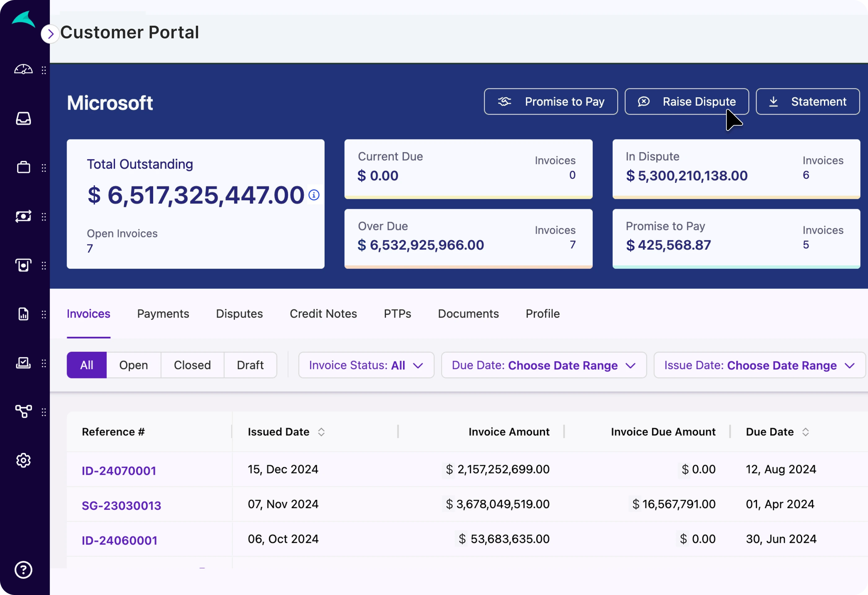
Task: Select the Closed invoice filter
Action: coord(192,365)
